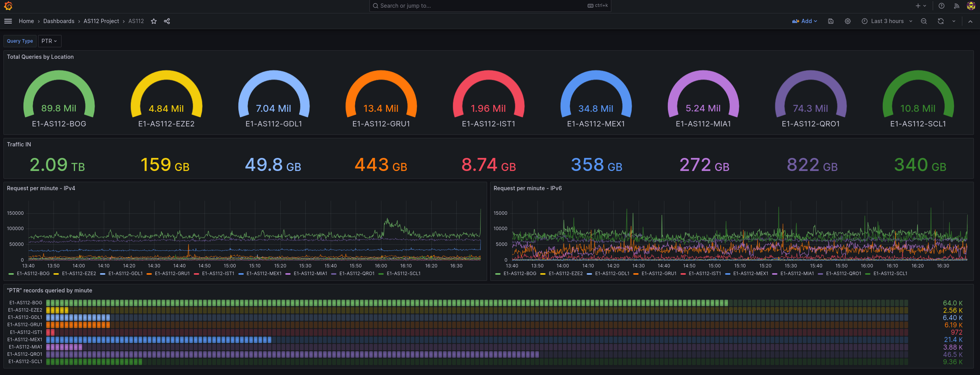Select the E1-AS112-MEX1 gauge showing 34.8 Mil

pos(596,94)
